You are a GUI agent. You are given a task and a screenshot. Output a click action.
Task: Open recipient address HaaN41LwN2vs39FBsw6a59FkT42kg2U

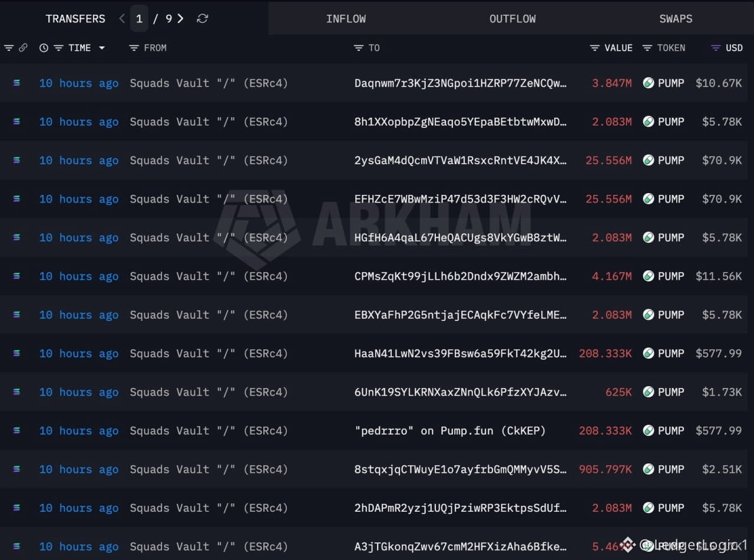461,353
